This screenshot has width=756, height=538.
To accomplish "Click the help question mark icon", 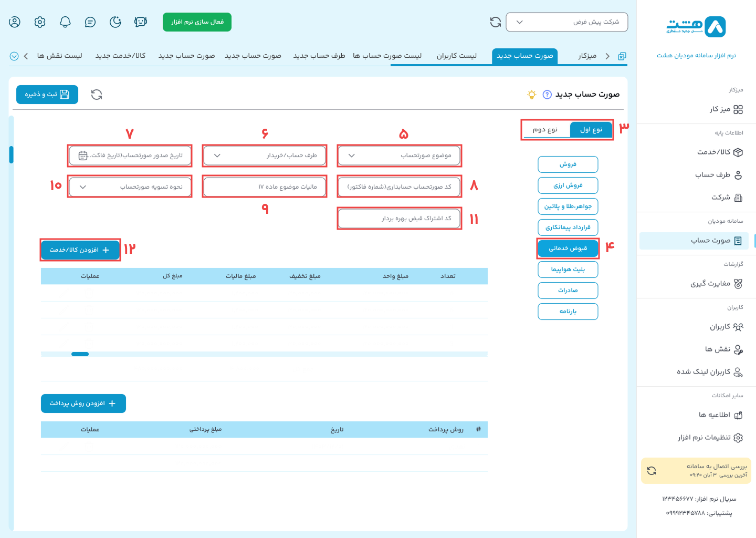I will [547, 95].
